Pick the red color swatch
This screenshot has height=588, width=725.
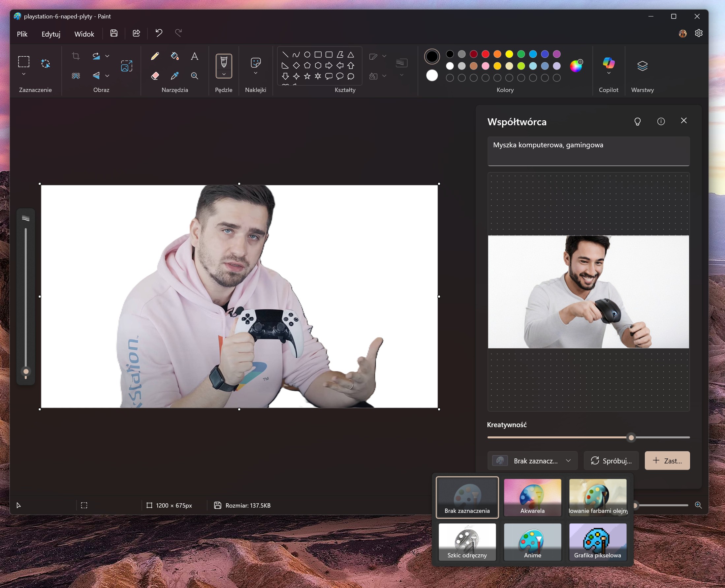tap(485, 54)
